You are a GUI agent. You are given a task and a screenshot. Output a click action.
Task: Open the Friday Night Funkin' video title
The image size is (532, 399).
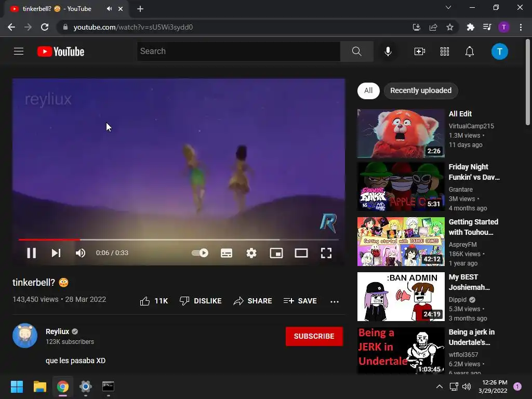coord(474,172)
